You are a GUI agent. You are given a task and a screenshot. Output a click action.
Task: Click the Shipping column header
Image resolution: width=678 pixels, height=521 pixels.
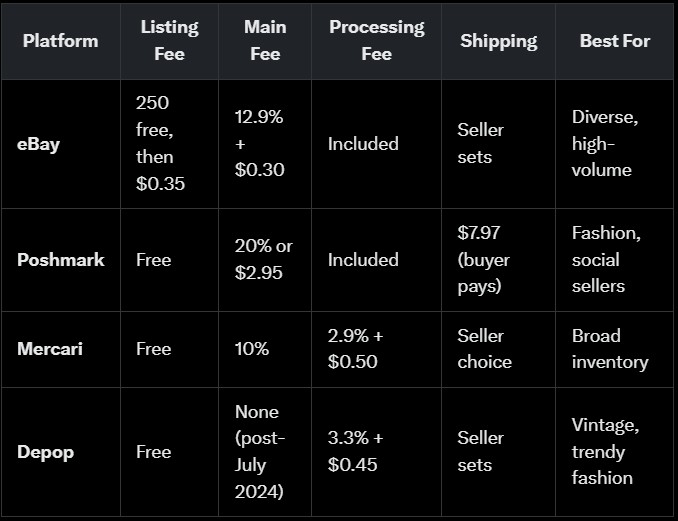tap(498, 41)
